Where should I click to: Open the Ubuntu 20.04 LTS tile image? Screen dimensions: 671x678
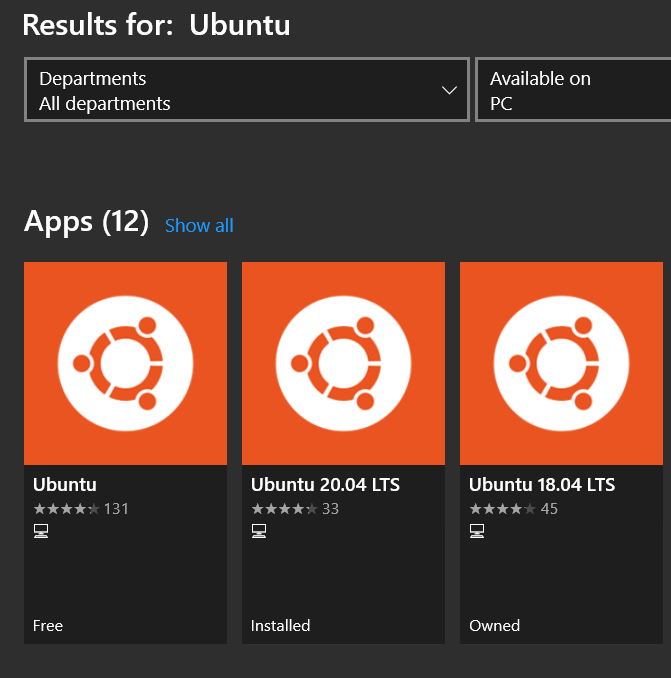(343, 364)
